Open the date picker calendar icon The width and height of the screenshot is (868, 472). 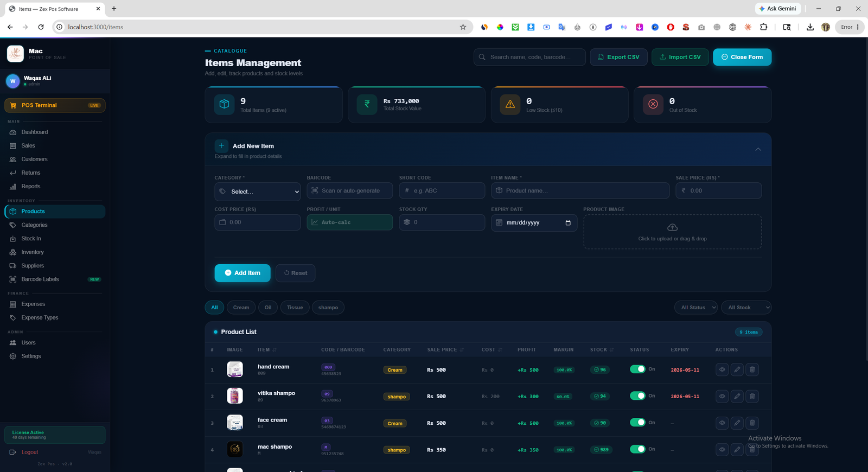pyautogui.click(x=568, y=223)
